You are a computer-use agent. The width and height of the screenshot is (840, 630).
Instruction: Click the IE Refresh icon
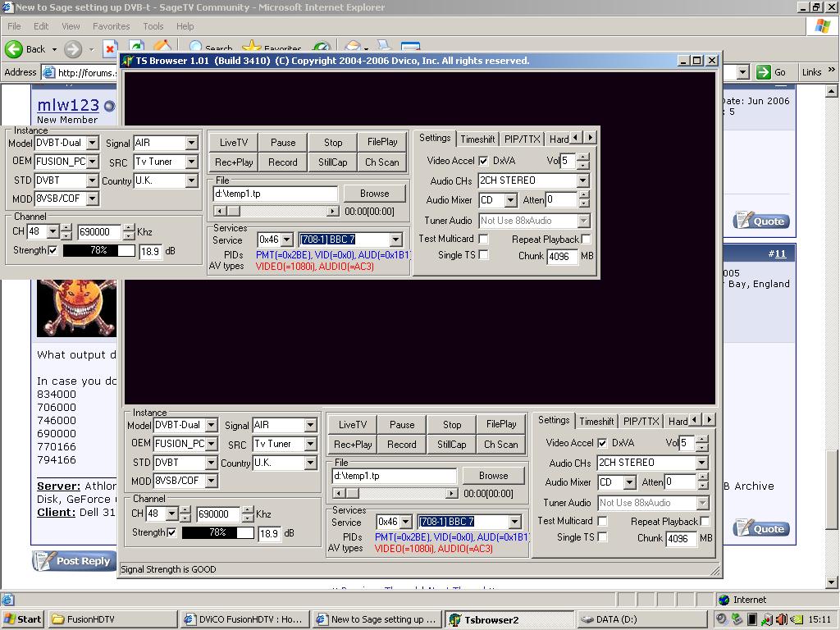137,46
